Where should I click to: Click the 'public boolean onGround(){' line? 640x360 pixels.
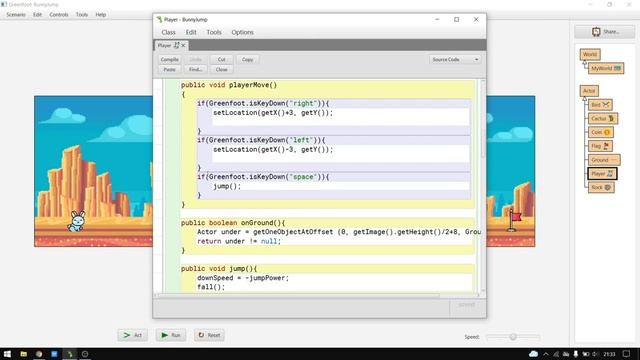[x=233, y=223]
